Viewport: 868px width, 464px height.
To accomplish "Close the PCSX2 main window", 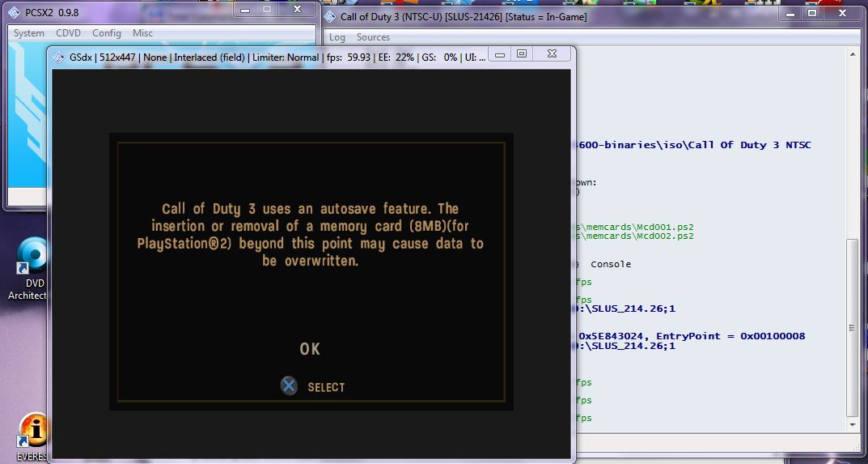I will coord(297,10).
